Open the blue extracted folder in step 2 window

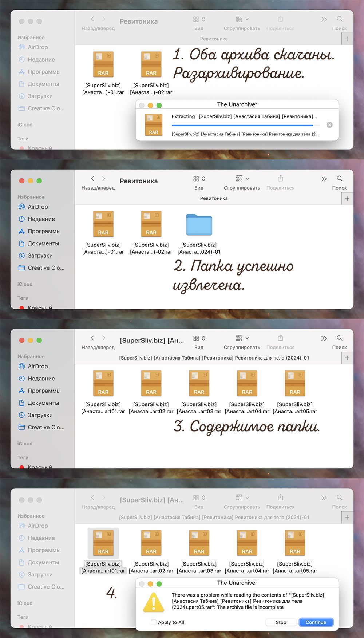(x=199, y=225)
